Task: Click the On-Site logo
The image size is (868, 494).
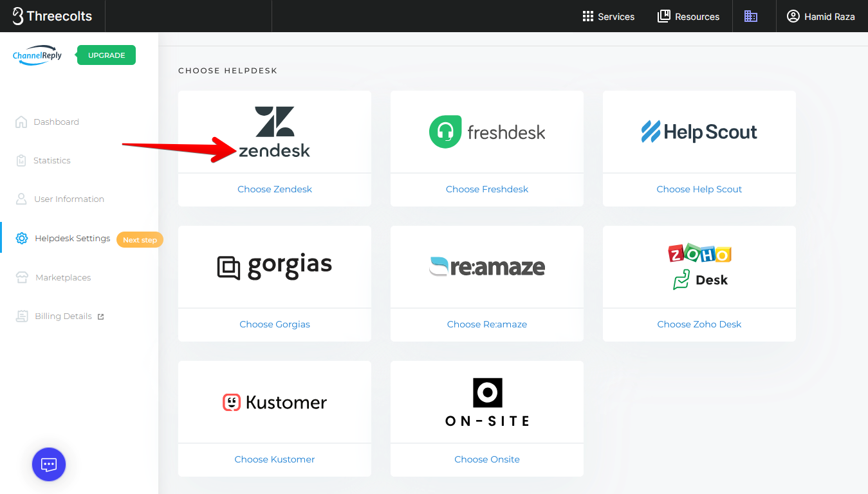Action: [487, 403]
